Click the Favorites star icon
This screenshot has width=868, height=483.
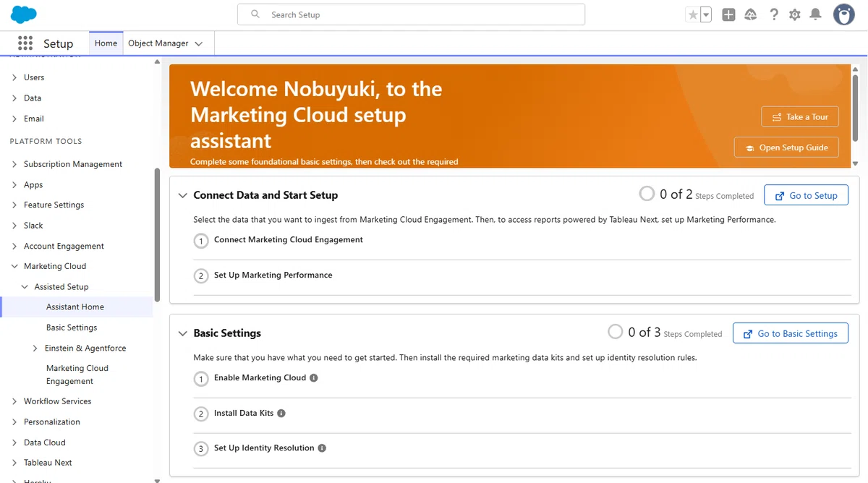coord(693,14)
